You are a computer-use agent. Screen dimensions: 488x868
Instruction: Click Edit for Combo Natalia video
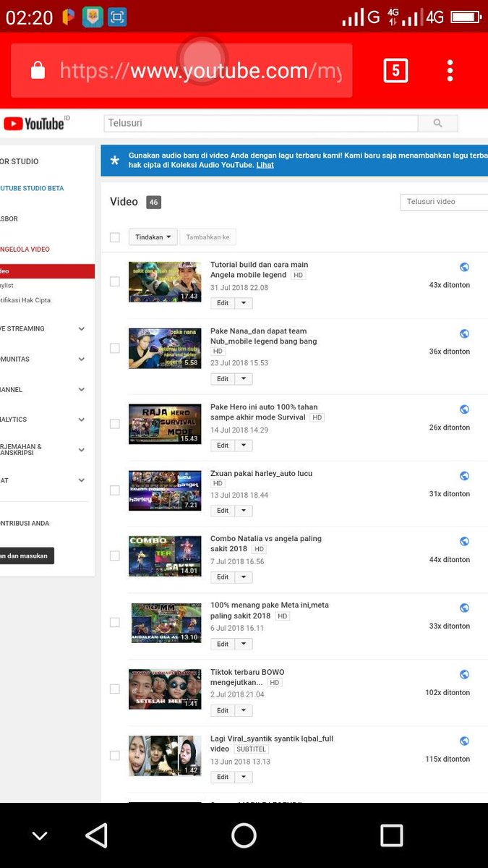click(223, 577)
